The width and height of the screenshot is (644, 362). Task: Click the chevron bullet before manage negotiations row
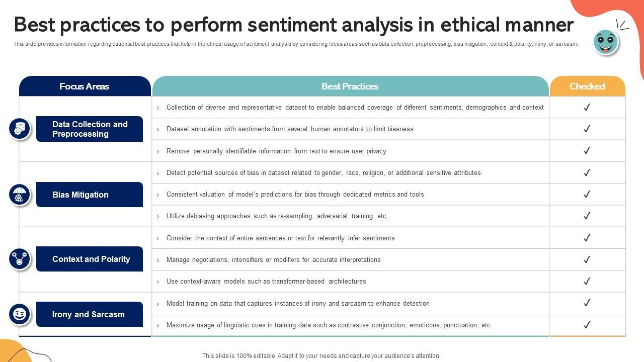[x=158, y=260]
